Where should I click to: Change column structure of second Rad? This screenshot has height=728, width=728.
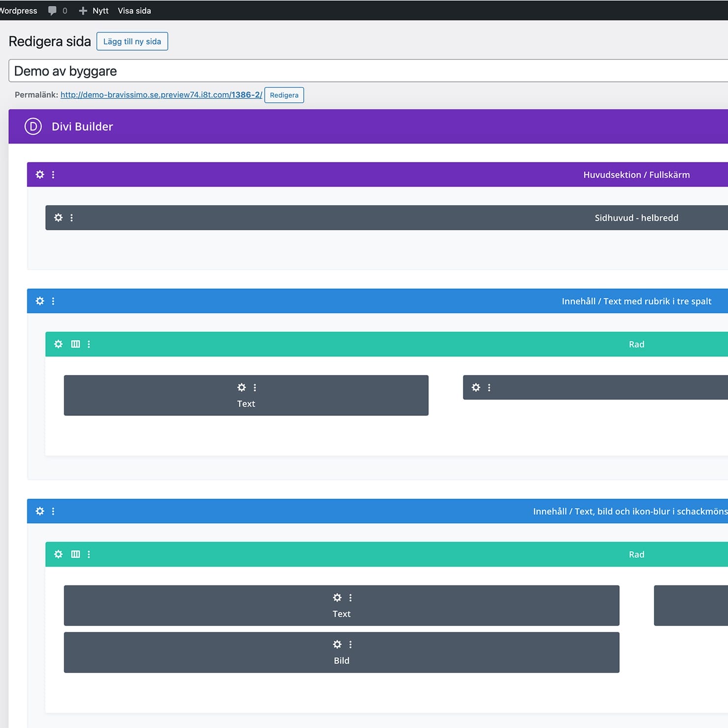tap(75, 554)
